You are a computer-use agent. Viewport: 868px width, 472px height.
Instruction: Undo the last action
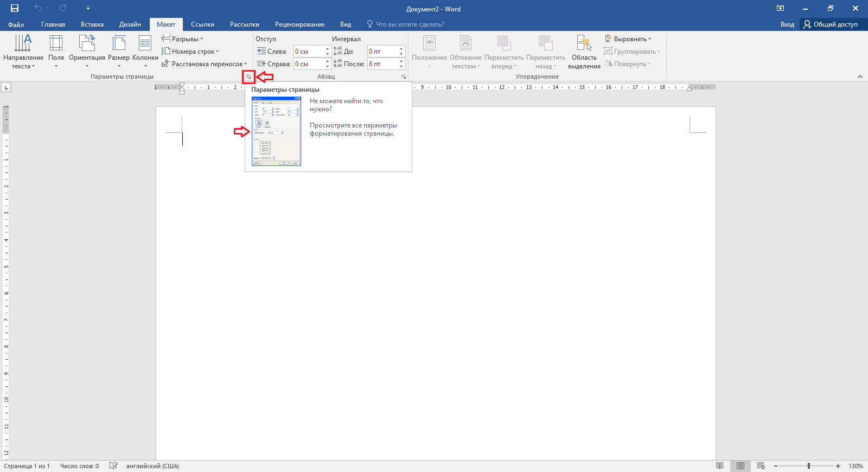tap(37, 8)
